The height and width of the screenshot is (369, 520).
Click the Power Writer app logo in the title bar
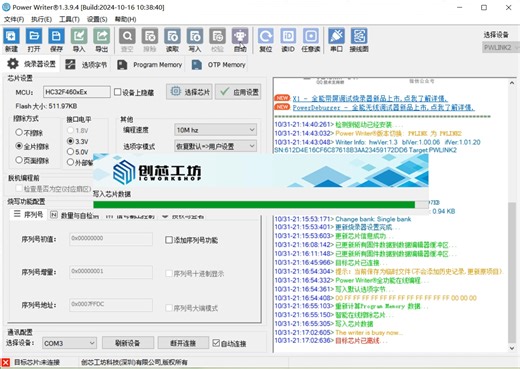(6, 7)
